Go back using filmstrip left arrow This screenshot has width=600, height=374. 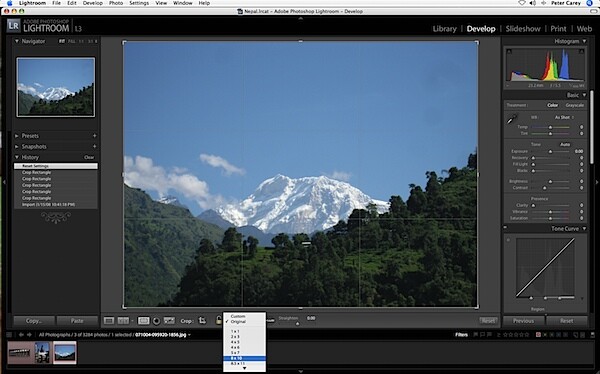[21, 335]
